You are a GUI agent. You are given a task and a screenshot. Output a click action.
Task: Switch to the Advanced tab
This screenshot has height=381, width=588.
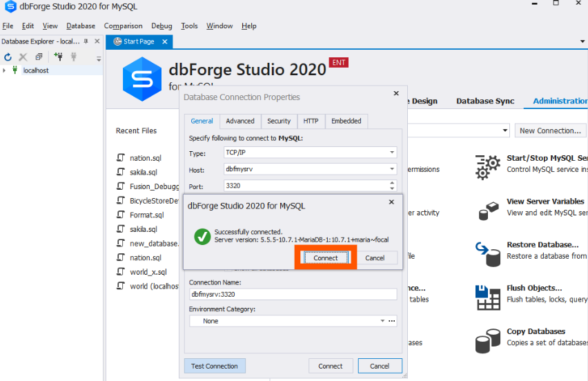(240, 121)
